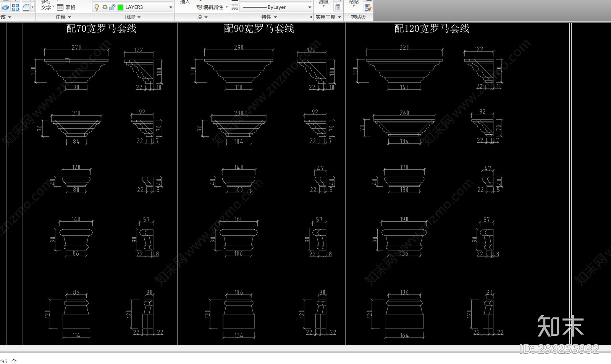Click the 编辑属性 (Edit Attributes) icon

coord(199,7)
